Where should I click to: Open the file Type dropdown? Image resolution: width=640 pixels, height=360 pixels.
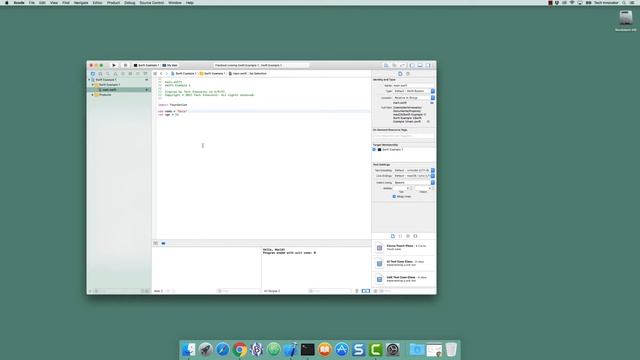click(414, 91)
